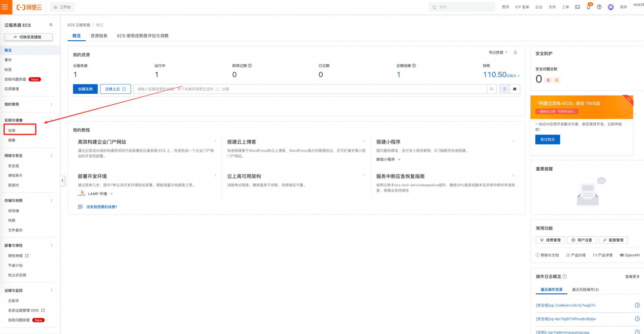Open 镜像 in the sidebar
Viewport: 644px width, 334px height.
pyautogui.click(x=12, y=140)
